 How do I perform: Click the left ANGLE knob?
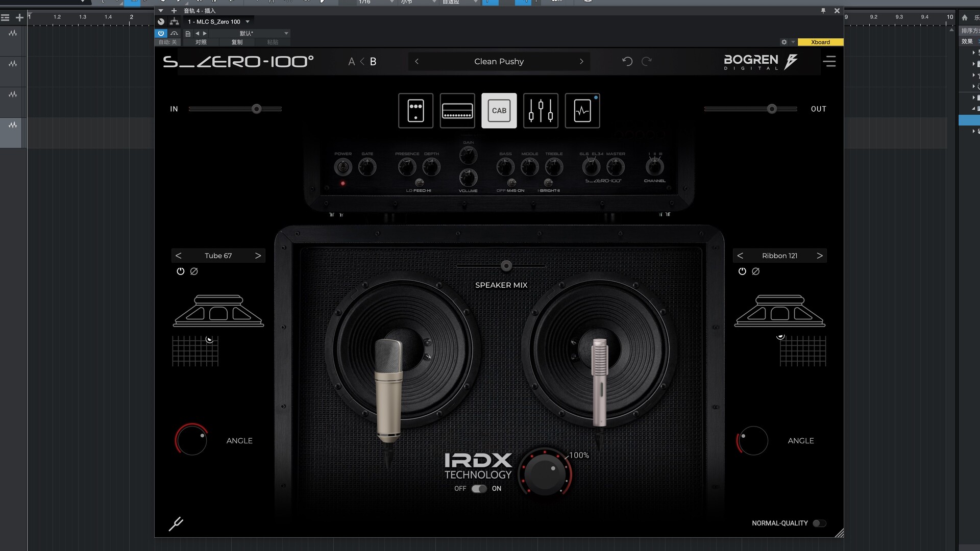point(192,440)
